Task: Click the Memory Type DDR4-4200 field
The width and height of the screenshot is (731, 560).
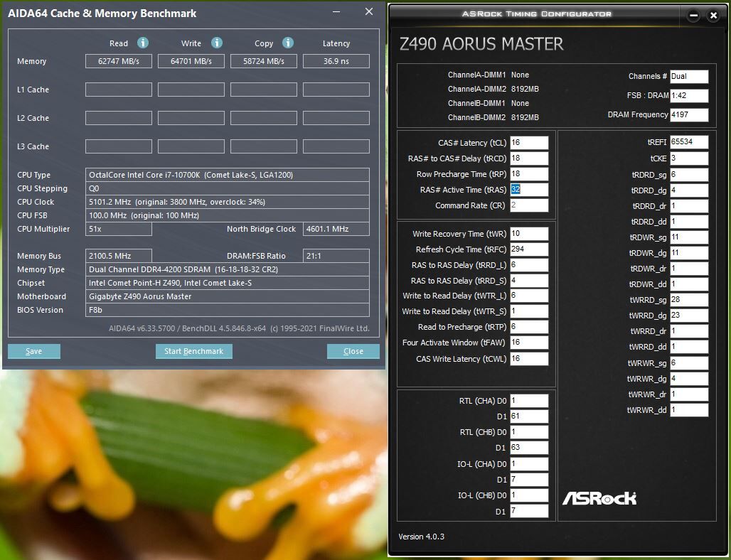Action: tap(228, 269)
